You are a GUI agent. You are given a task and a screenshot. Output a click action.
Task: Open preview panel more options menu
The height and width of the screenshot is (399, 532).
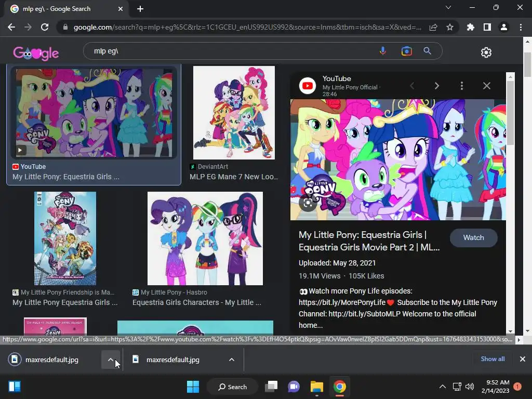coord(462,86)
